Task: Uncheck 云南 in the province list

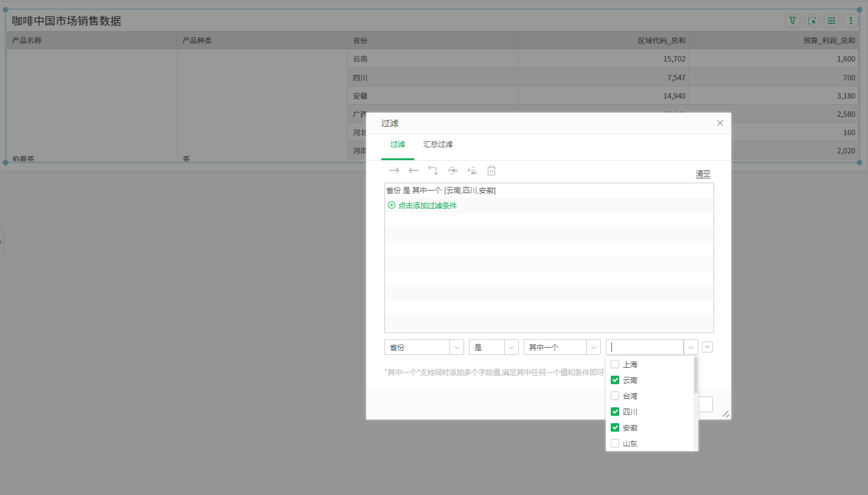Action: coord(615,379)
